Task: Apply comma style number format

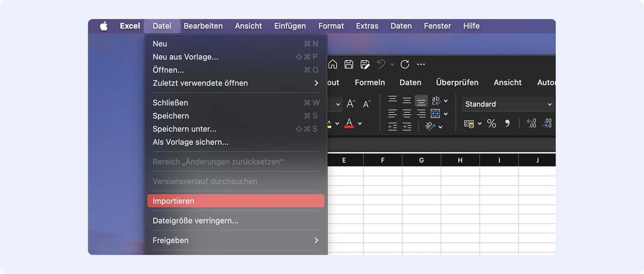Action: coord(508,123)
